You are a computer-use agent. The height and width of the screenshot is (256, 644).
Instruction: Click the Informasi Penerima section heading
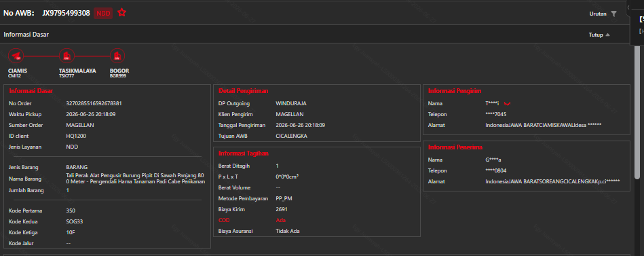point(455,147)
